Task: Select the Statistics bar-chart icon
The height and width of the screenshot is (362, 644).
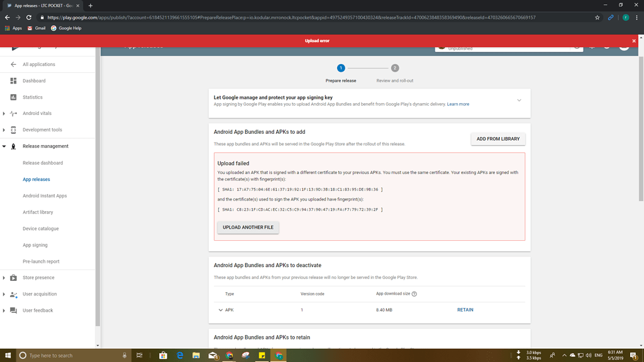Action: pyautogui.click(x=13, y=97)
